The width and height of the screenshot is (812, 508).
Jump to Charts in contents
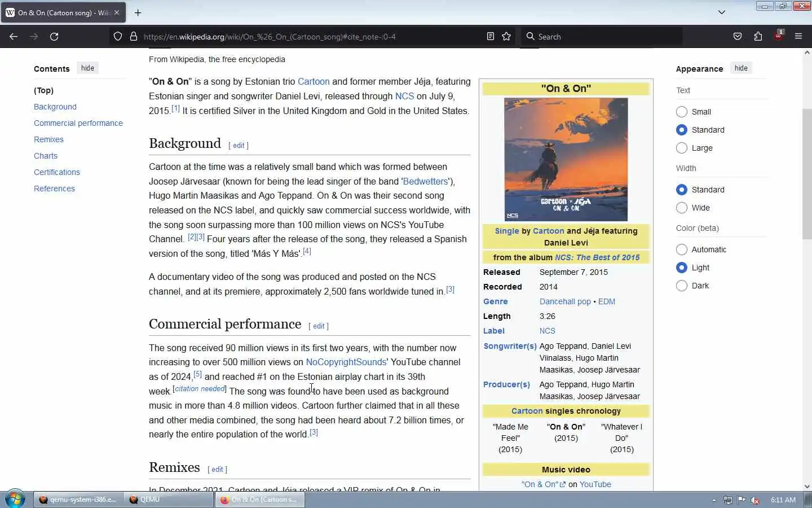[46, 156]
